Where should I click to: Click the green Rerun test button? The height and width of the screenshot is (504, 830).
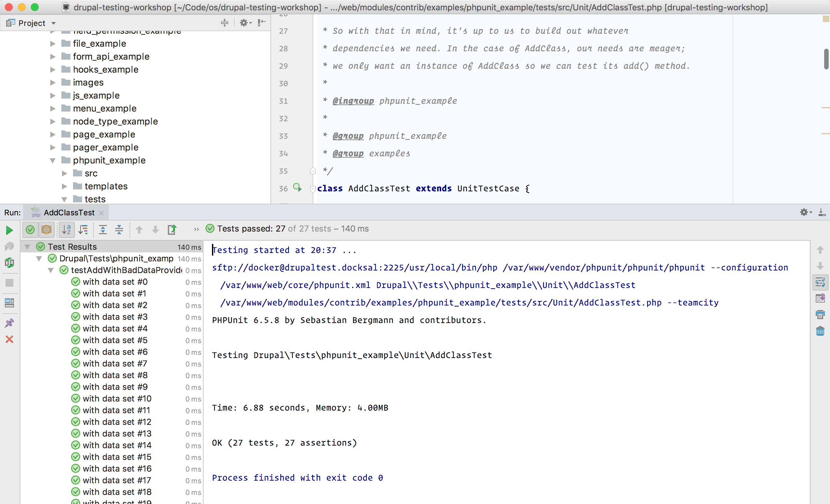point(9,230)
